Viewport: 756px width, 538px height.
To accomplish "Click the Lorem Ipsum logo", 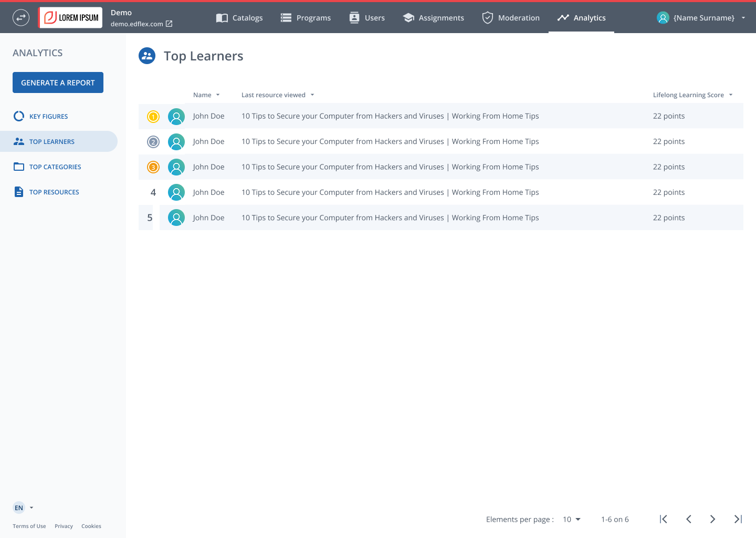I will coord(71,18).
